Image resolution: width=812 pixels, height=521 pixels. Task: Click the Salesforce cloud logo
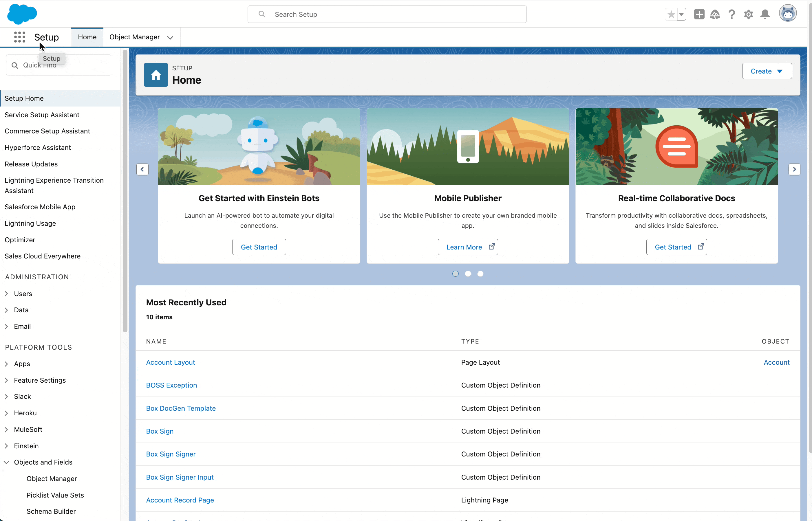pos(22,14)
